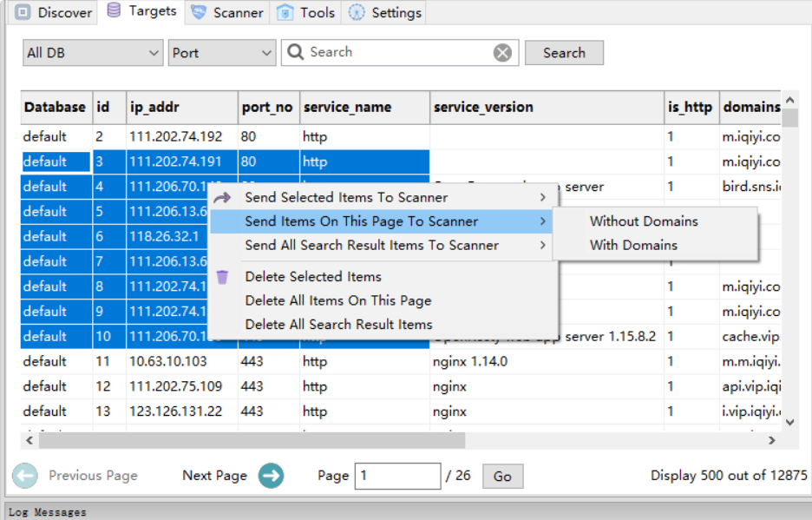This screenshot has height=520, width=812.
Task: Select the row with IP 111.202.74.192
Action: point(401,137)
